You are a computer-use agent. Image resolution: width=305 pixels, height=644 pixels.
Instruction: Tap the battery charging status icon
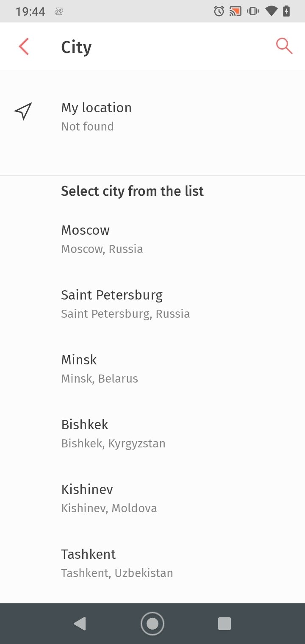[x=286, y=11]
